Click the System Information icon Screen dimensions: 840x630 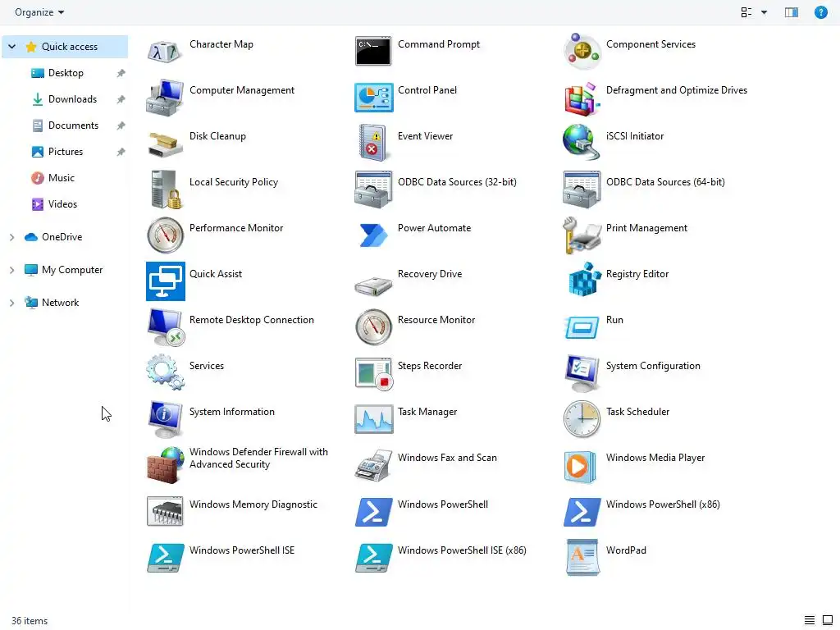click(x=165, y=419)
